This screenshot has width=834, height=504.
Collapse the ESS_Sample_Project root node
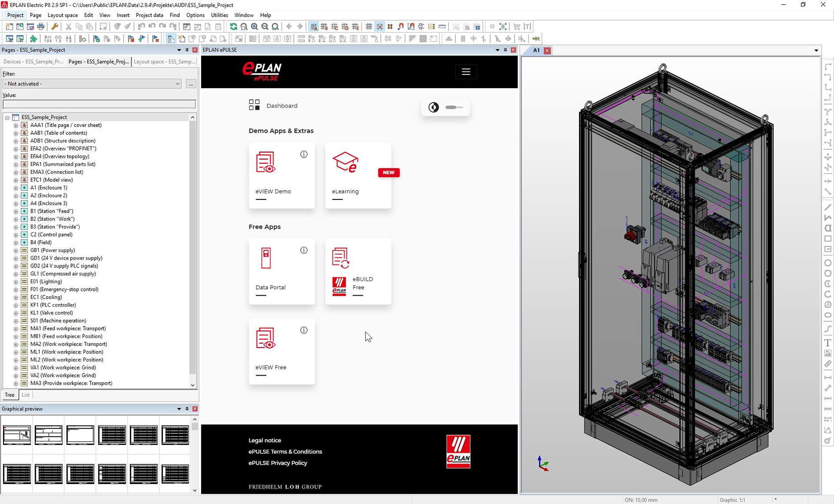(x=7, y=117)
